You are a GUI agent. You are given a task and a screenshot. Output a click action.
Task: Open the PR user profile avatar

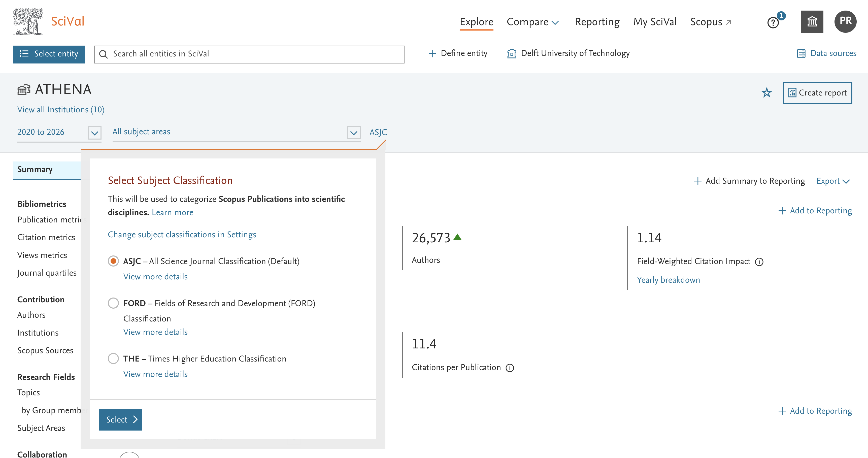(845, 22)
